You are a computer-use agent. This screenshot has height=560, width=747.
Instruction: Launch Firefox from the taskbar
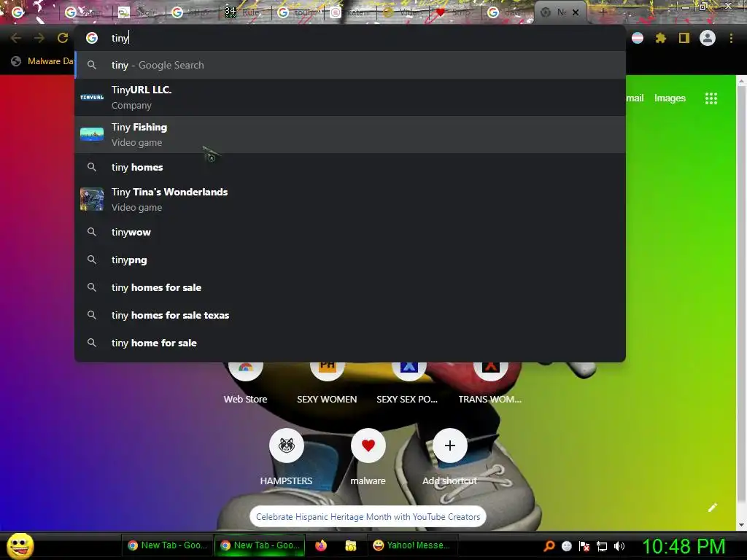point(321,545)
